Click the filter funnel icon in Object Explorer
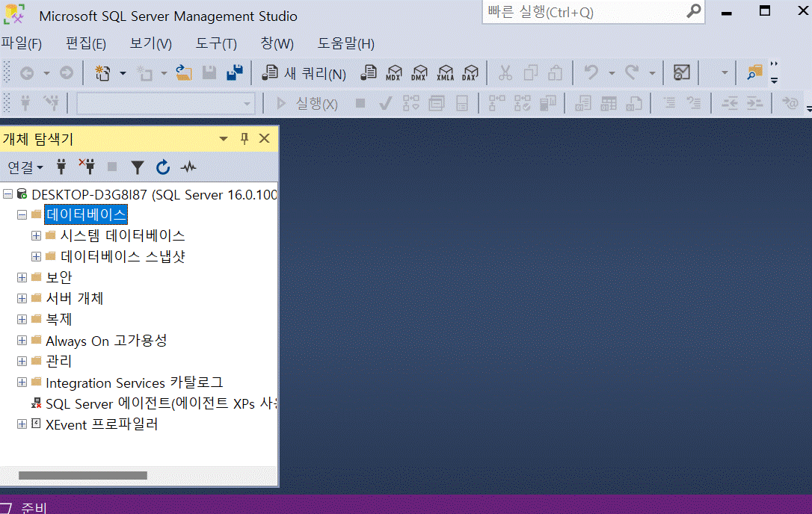 [138, 167]
